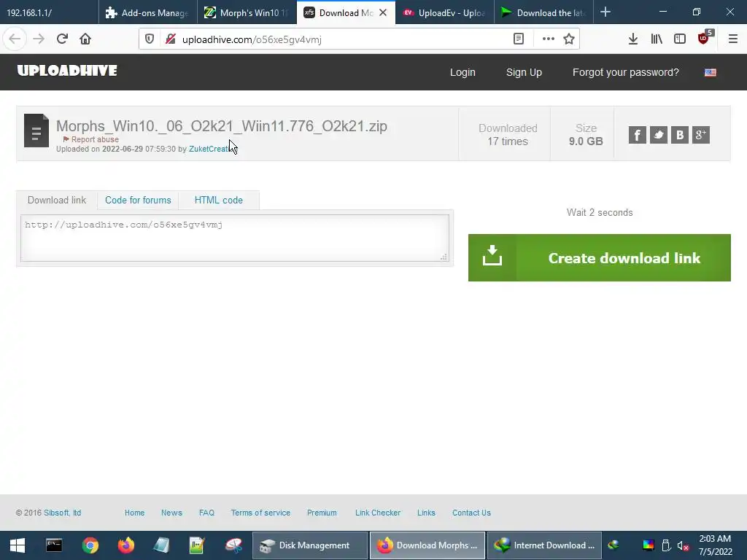Open Link Checker page
The height and width of the screenshot is (560, 747).
(x=378, y=513)
